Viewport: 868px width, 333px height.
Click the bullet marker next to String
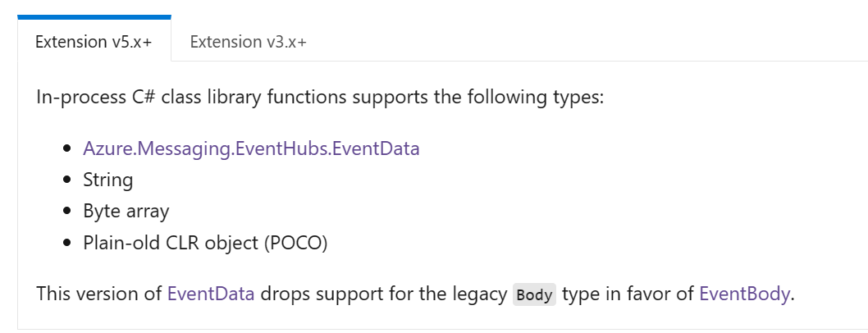click(x=67, y=180)
